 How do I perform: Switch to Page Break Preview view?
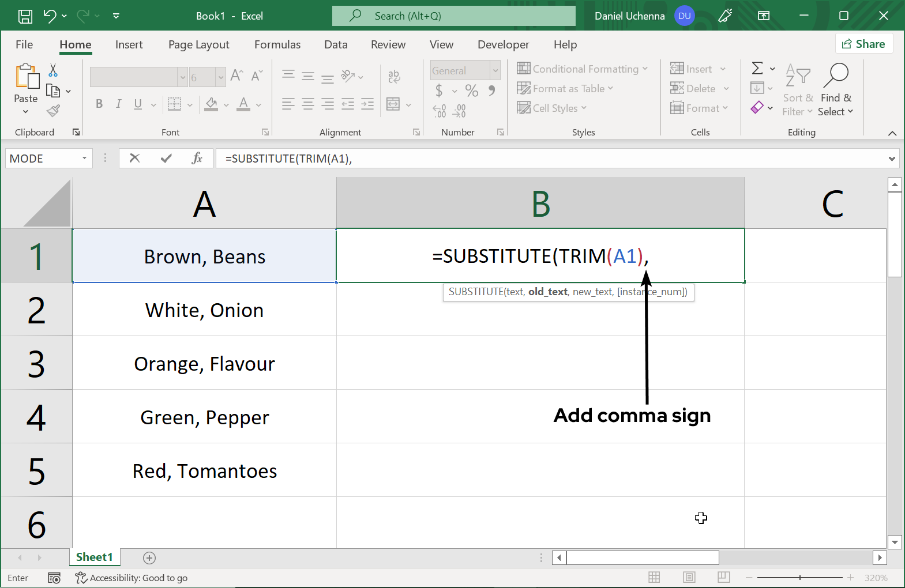pyautogui.click(x=724, y=578)
